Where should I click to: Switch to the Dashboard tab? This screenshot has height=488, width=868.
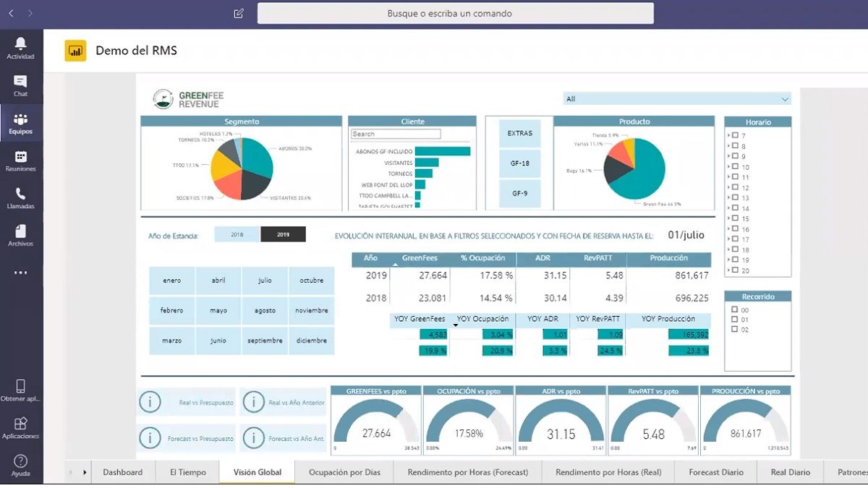click(x=122, y=472)
